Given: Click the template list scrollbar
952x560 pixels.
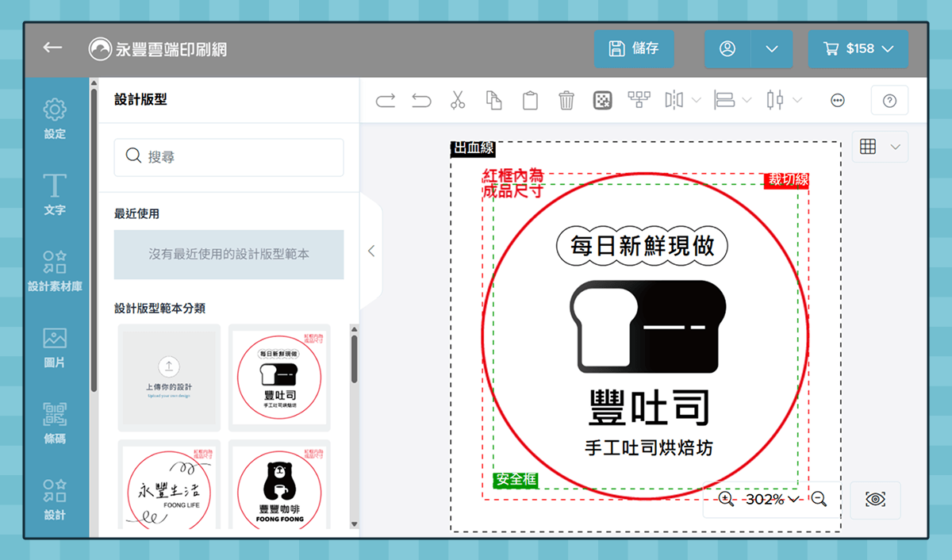Looking at the screenshot, I should (354, 361).
